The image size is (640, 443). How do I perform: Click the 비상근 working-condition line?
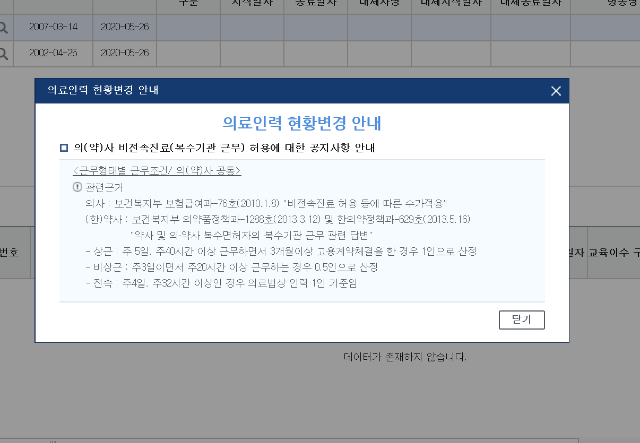coord(231,267)
